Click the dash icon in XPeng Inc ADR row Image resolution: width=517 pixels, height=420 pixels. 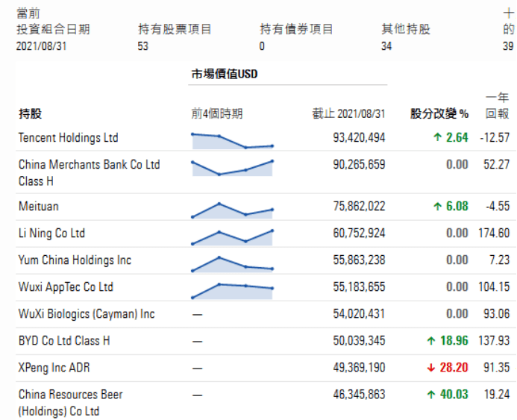click(197, 369)
